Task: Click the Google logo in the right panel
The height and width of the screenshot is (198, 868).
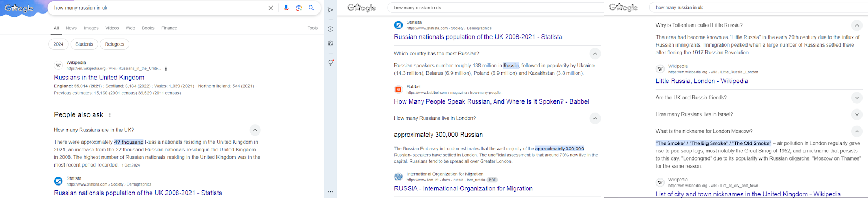Action: coord(623,7)
